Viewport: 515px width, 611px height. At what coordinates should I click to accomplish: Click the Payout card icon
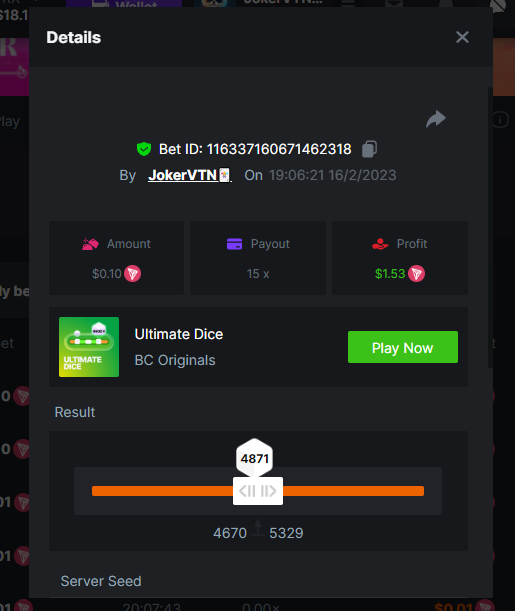(235, 244)
